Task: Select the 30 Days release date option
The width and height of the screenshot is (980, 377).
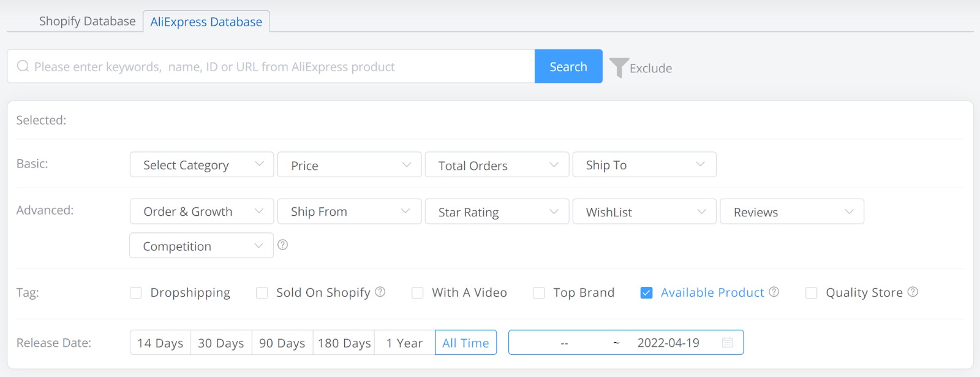Action: (221, 343)
